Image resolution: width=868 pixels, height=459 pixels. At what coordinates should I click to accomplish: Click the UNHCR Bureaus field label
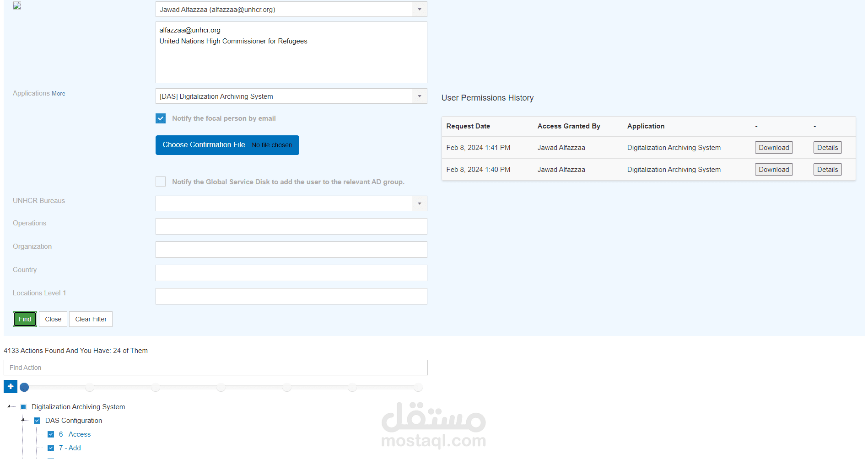pos(39,201)
